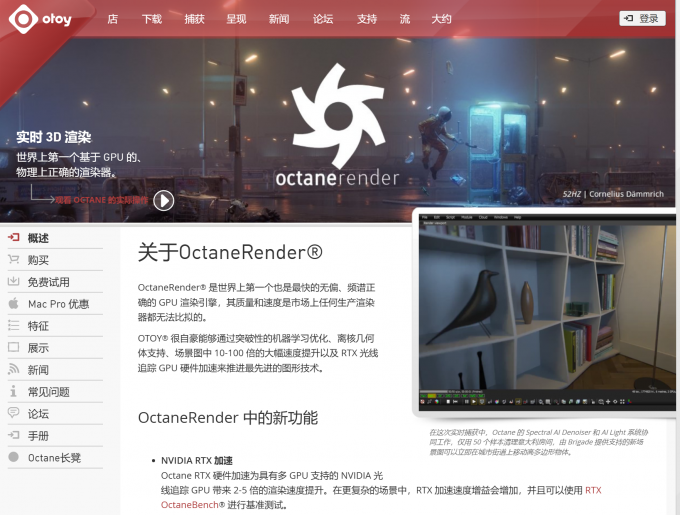Open the 常见问题 sidebar link
This screenshot has width=680, height=515.
tap(49, 392)
